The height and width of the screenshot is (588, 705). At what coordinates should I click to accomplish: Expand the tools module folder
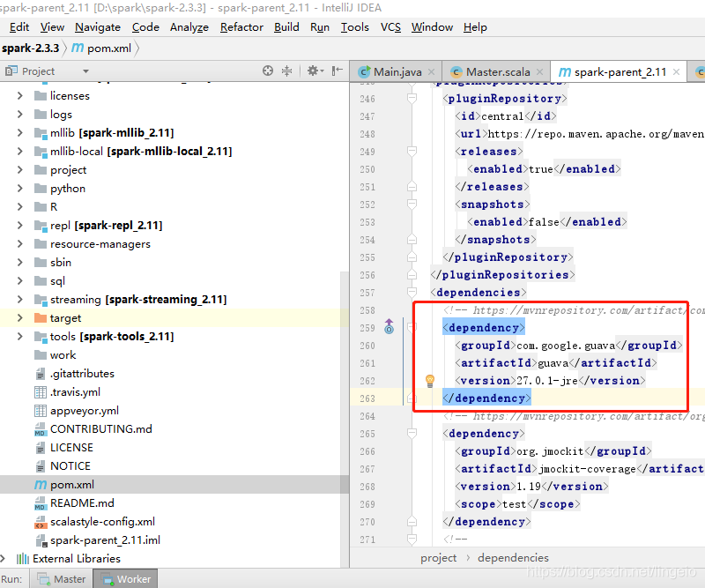[x=19, y=336]
